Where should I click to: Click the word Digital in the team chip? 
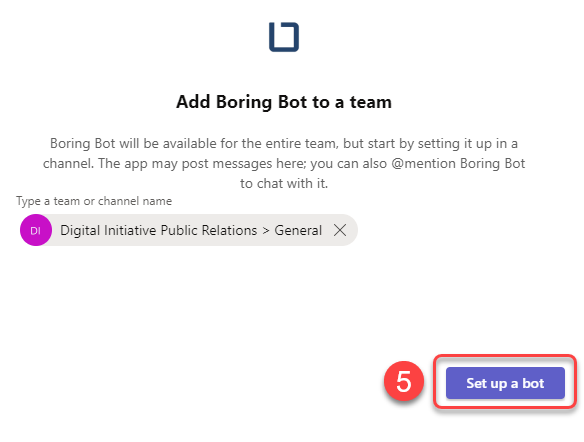(x=80, y=231)
